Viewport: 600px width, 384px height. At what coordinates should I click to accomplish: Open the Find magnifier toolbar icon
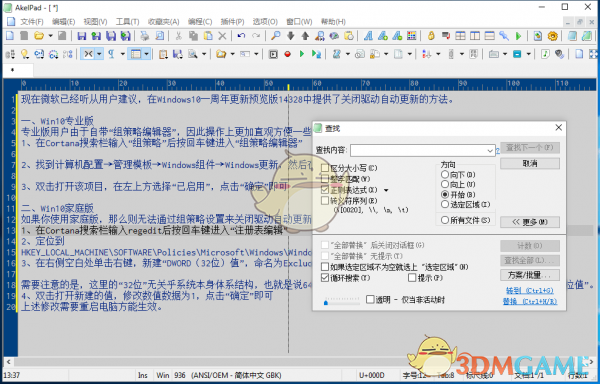[276, 36]
